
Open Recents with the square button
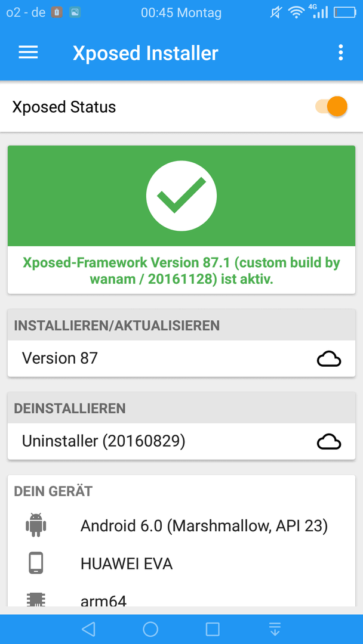point(213,629)
